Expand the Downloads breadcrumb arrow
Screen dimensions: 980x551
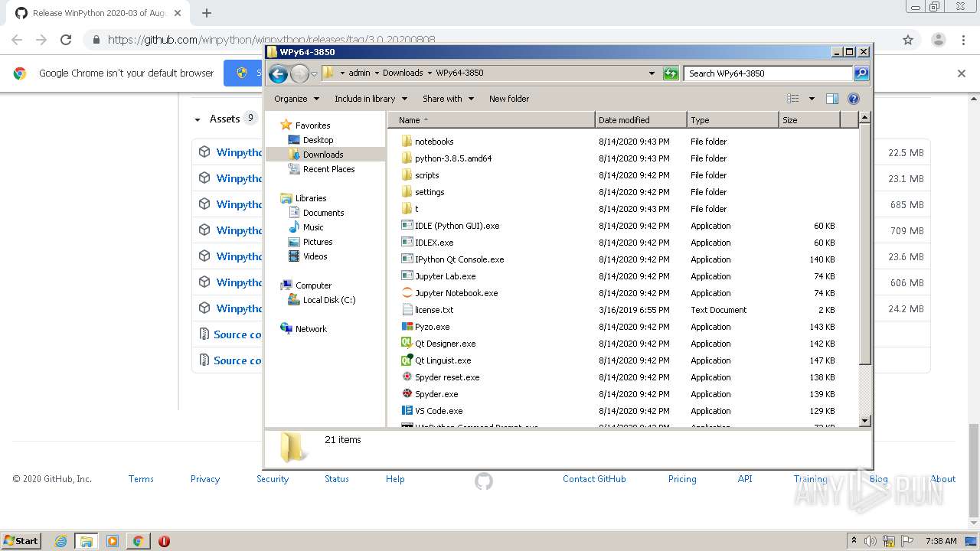[x=430, y=73]
